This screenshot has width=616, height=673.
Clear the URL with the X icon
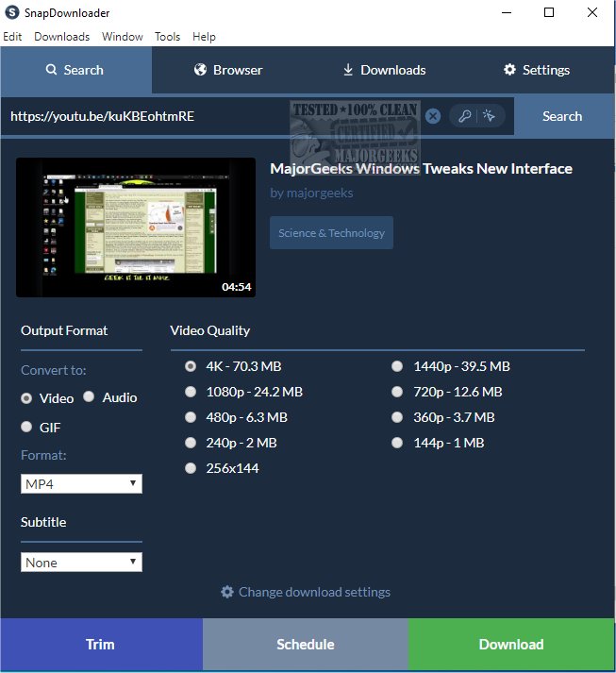pyautogui.click(x=433, y=116)
